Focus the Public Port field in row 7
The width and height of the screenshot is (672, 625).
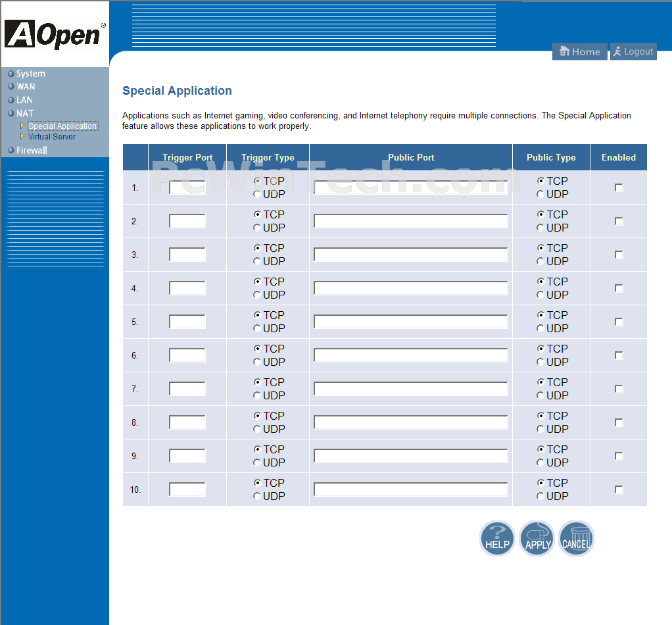coord(410,389)
